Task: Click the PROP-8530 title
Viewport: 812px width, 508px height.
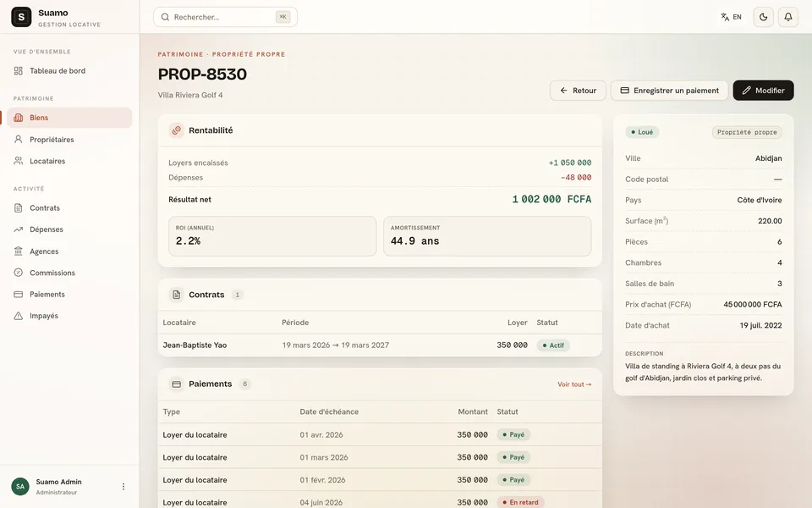Action: [x=202, y=75]
